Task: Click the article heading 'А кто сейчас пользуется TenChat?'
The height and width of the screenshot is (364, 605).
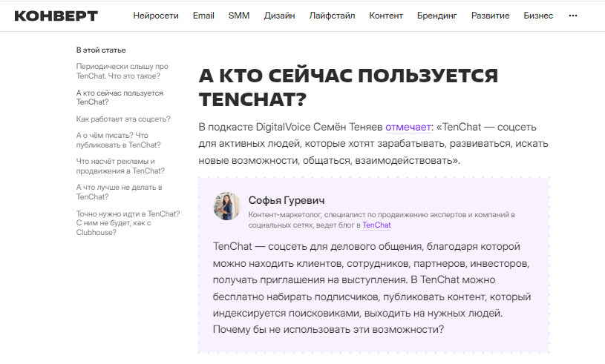Action: click(x=348, y=87)
